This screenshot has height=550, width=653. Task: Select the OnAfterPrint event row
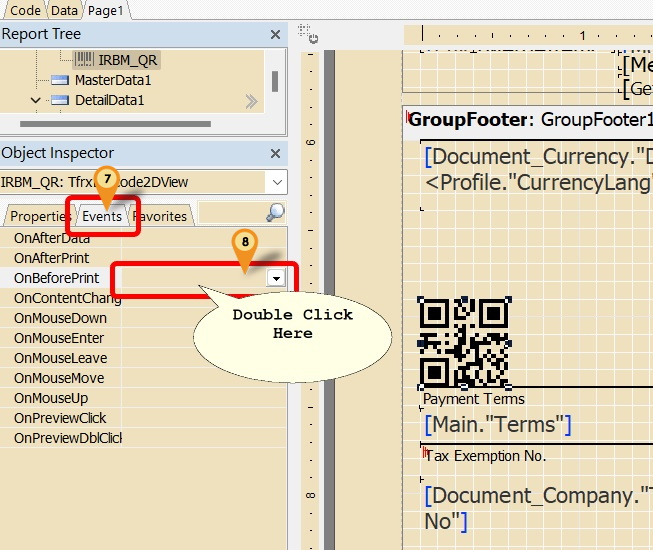pos(52,258)
